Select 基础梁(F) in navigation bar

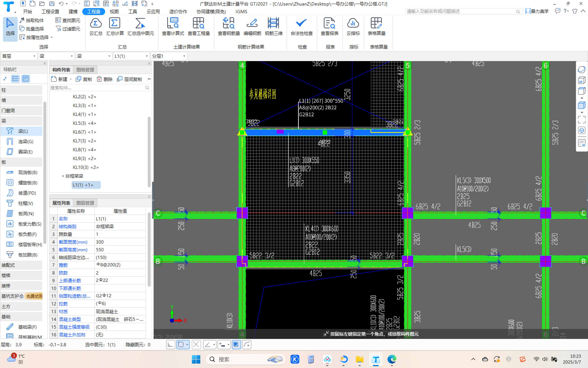pyautogui.click(x=21, y=327)
